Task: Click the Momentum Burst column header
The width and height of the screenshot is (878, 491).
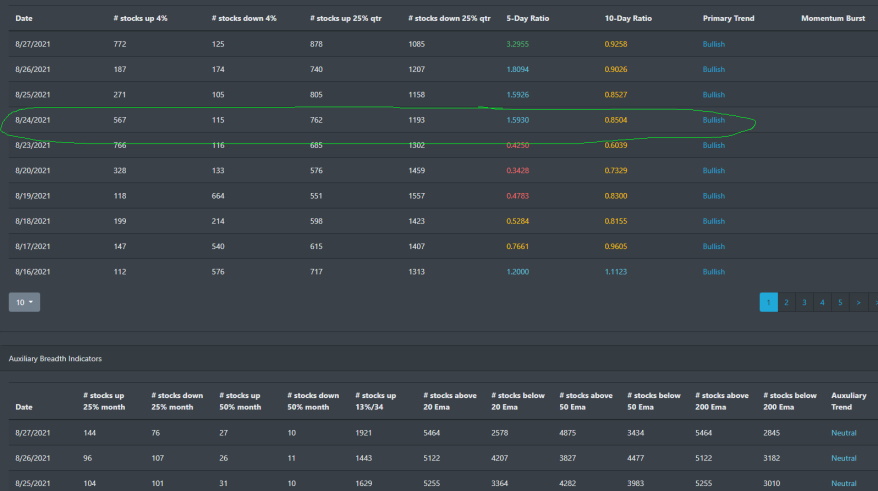Action: [x=832, y=18]
